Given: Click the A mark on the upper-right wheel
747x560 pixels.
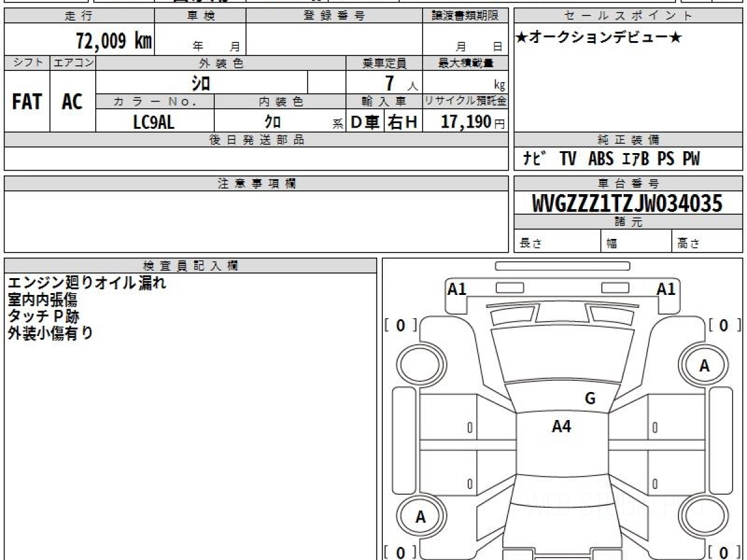Looking at the screenshot, I should pos(704,366).
